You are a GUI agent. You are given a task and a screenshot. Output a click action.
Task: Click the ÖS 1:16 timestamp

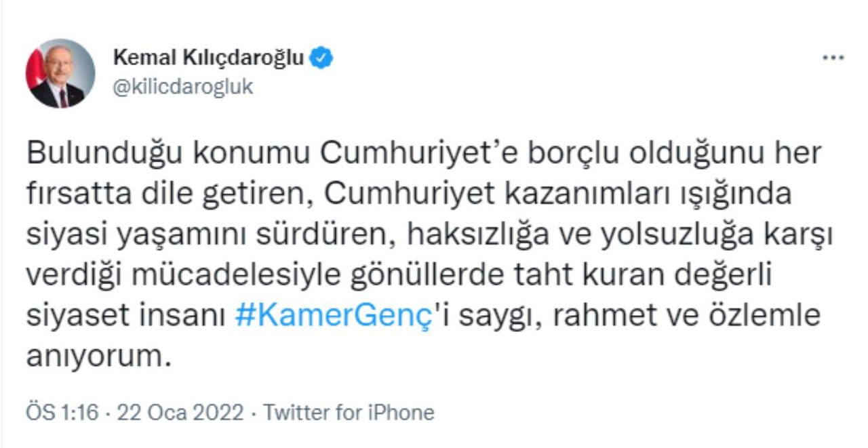coord(62,412)
